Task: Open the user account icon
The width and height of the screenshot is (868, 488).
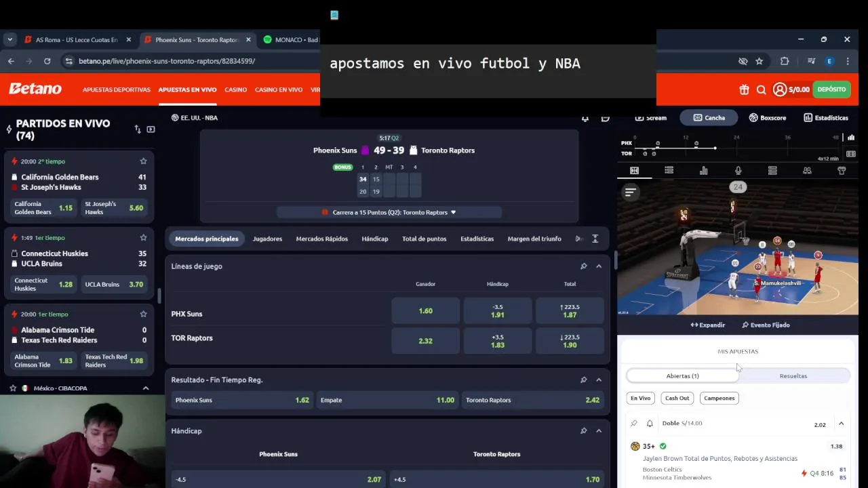Action: (780, 89)
